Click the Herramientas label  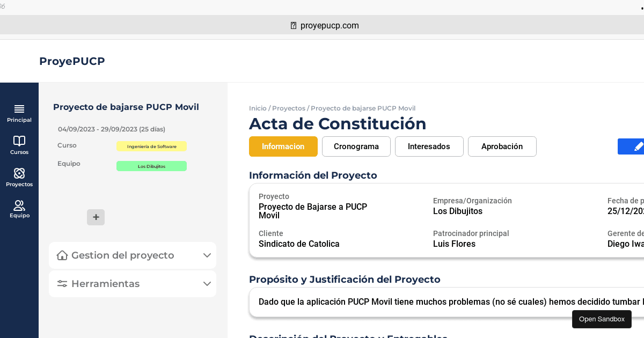point(106,284)
